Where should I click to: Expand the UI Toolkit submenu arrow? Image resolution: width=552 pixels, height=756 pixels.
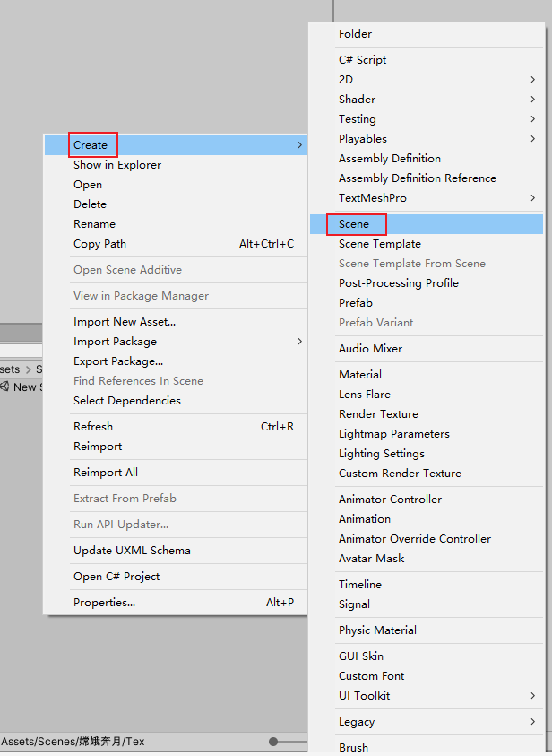[x=532, y=696]
